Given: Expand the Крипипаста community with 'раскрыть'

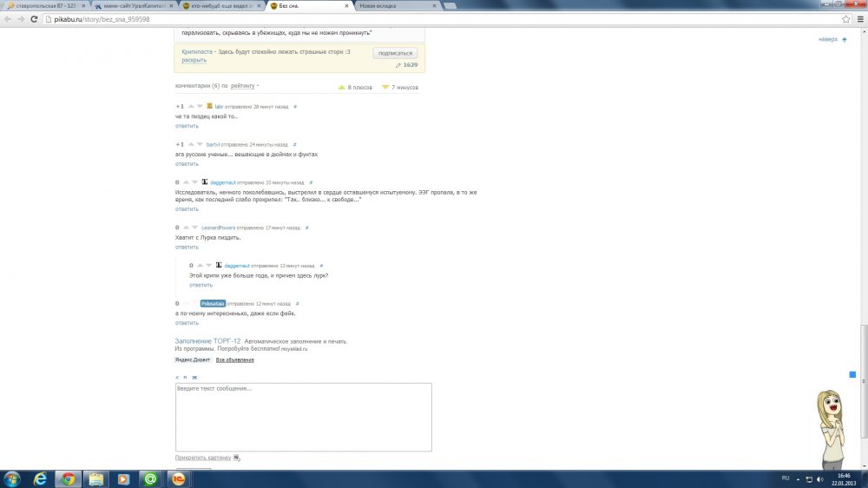Looking at the screenshot, I should pos(194,60).
